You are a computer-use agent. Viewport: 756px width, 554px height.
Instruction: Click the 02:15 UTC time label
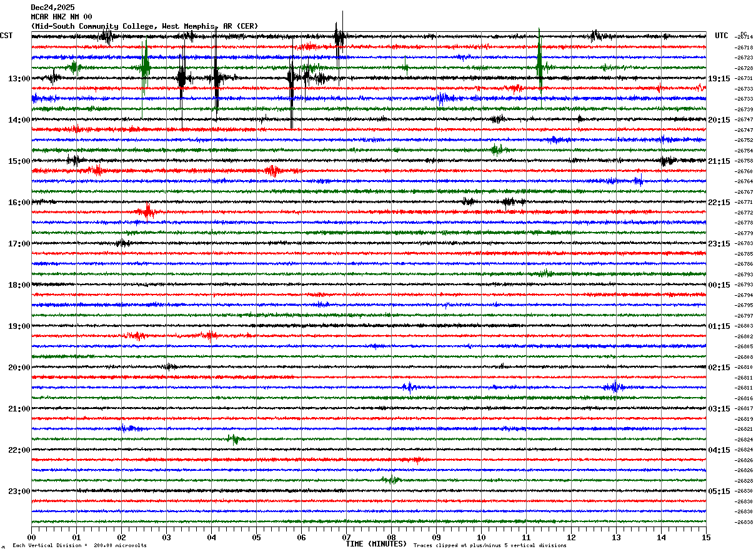719,368
